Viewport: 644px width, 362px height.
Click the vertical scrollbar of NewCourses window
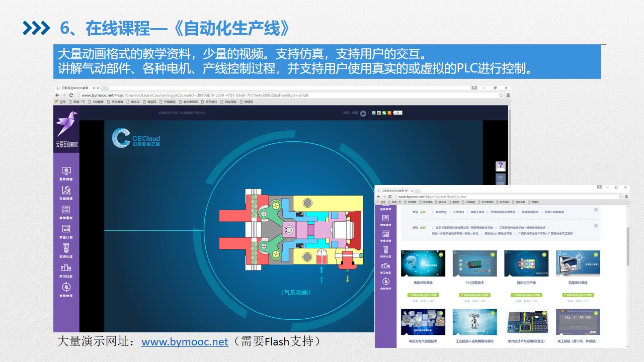coord(627,246)
